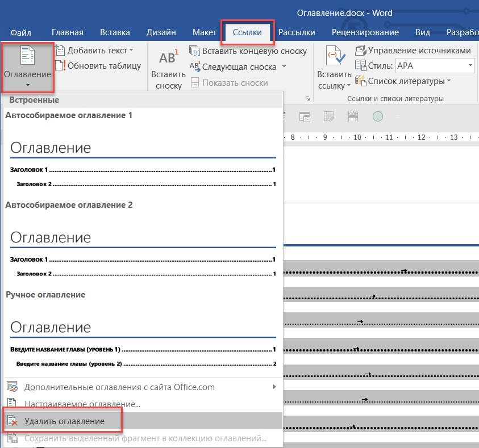
Task: Click the Обновить таблицу icon
Action: point(60,65)
